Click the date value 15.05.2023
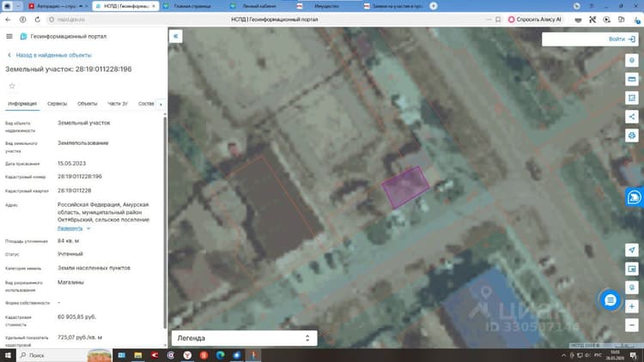Viewport: 644px width, 362px height. pyautogui.click(x=71, y=163)
